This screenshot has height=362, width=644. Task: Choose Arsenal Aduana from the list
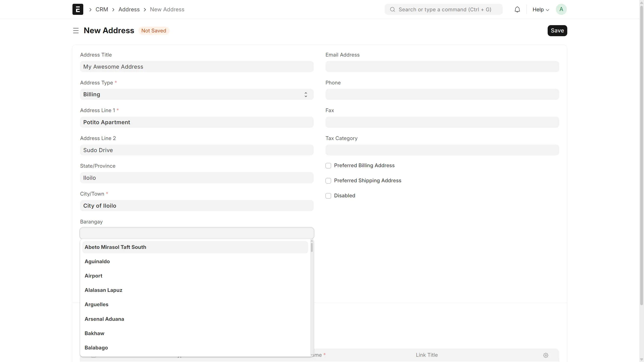pyautogui.click(x=104, y=319)
